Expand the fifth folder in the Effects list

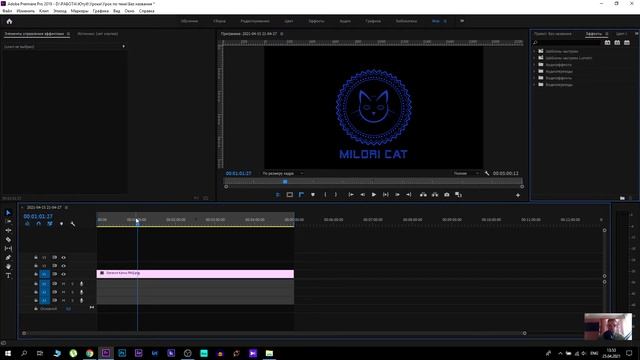pyautogui.click(x=534, y=78)
